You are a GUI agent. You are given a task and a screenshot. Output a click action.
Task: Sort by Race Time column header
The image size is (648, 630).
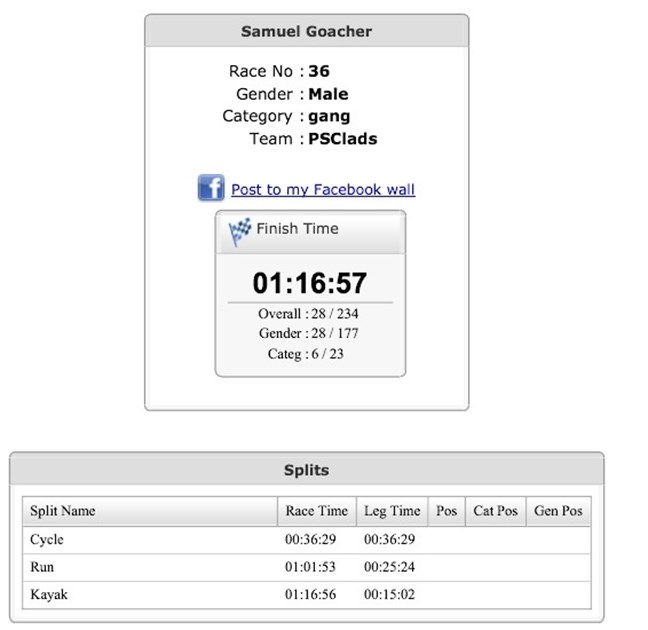[316, 511]
